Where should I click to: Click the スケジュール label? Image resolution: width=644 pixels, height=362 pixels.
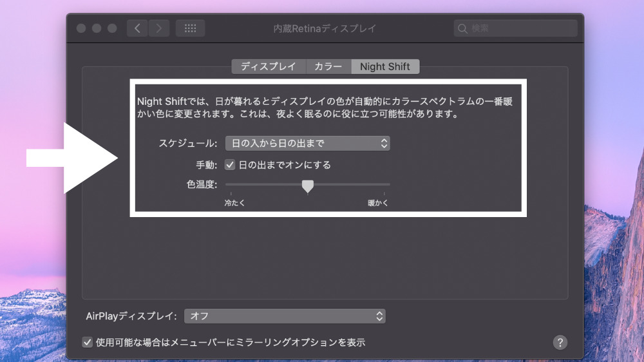[188, 144]
